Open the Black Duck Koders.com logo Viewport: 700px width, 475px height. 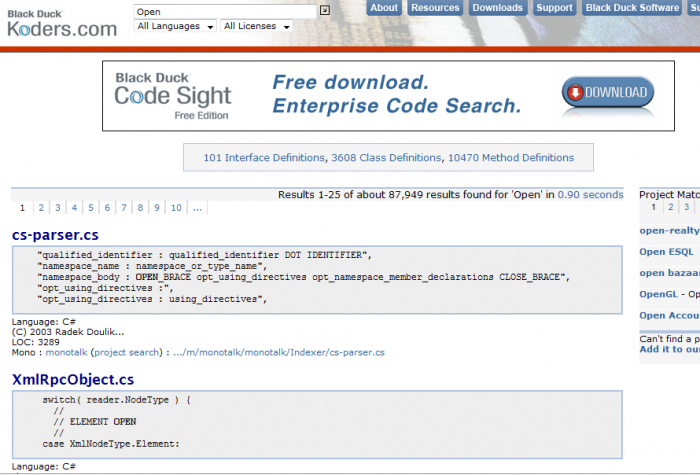62,24
